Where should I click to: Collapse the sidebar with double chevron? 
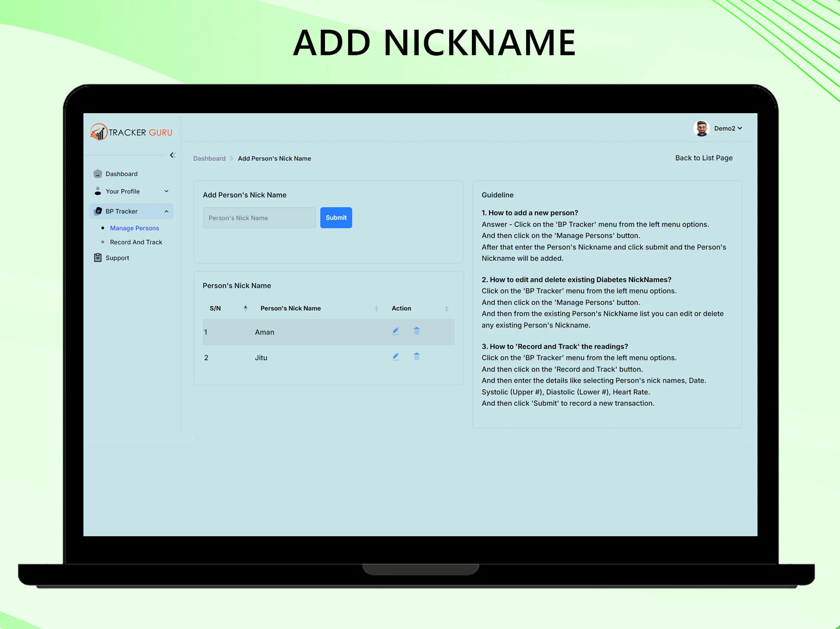pyautogui.click(x=172, y=155)
